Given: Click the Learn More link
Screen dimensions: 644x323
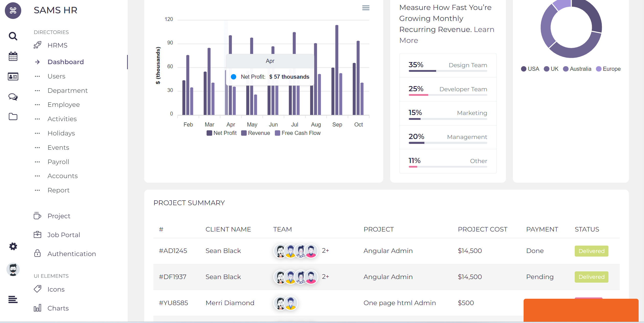Looking at the screenshot, I should pos(447,35).
